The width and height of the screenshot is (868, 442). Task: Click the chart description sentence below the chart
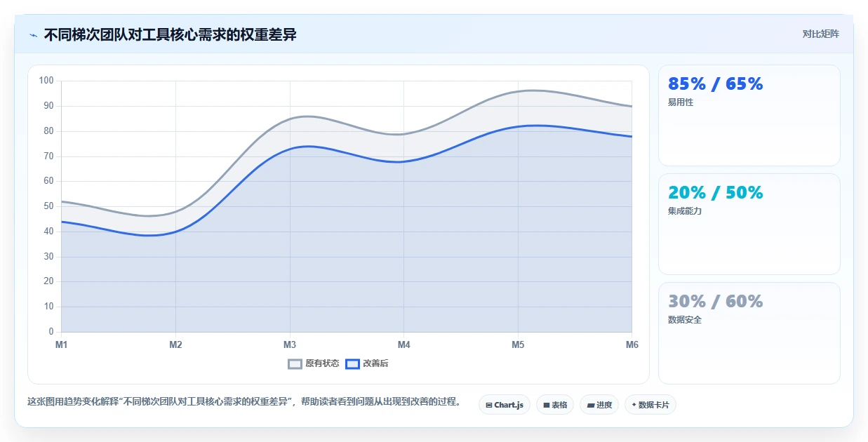pyautogui.click(x=245, y=402)
